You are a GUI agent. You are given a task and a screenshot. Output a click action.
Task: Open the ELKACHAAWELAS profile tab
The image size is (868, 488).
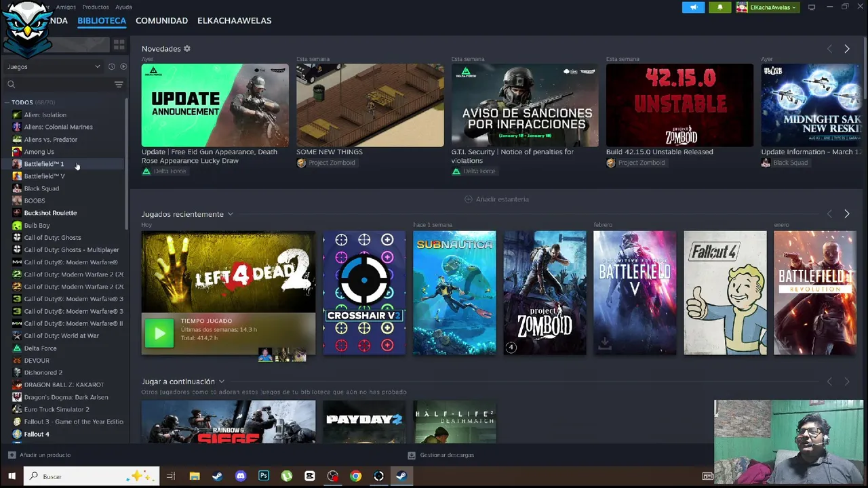[x=234, y=20]
